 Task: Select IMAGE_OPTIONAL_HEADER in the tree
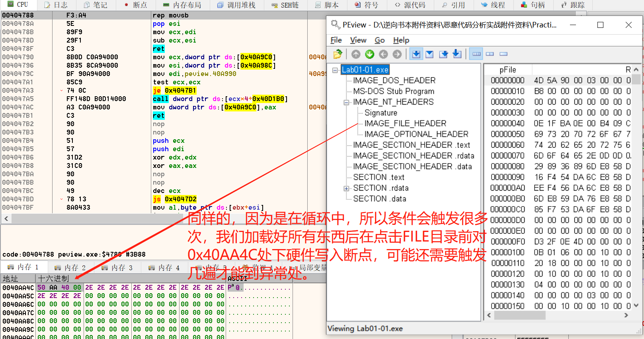point(416,134)
